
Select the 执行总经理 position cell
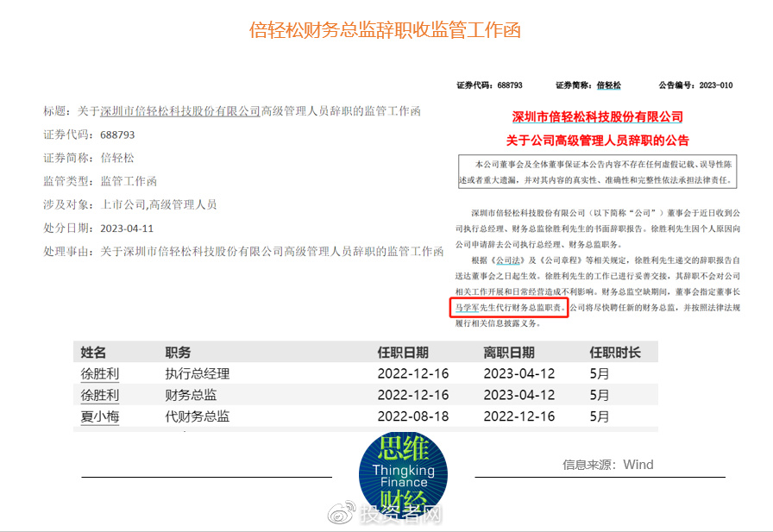pyautogui.click(x=198, y=374)
